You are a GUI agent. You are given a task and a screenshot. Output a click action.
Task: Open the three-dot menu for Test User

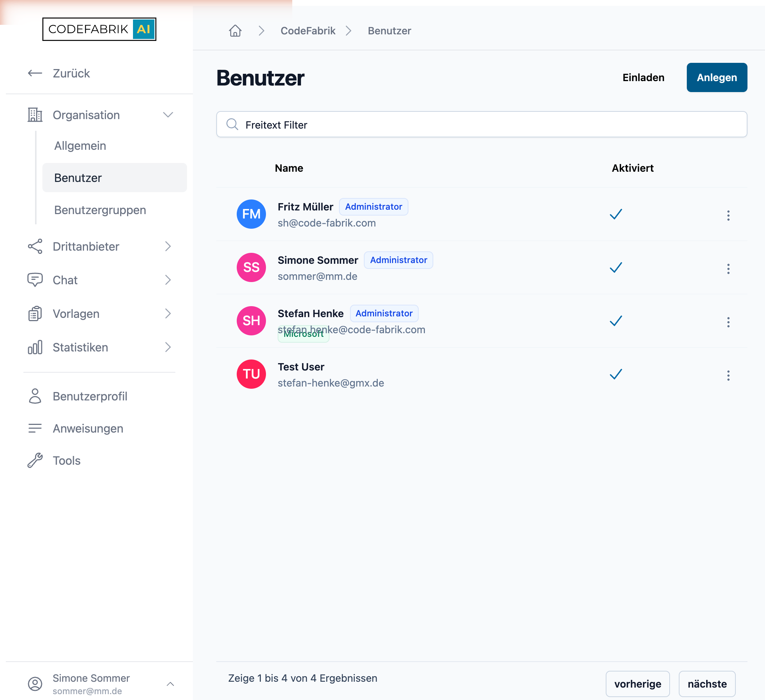[x=728, y=376]
